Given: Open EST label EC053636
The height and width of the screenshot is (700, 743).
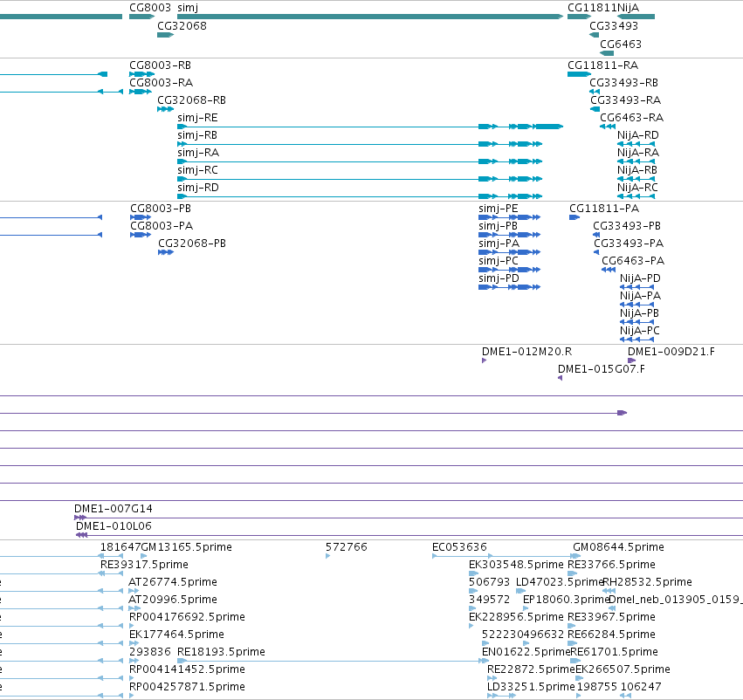Looking at the screenshot, I should coord(459,547).
